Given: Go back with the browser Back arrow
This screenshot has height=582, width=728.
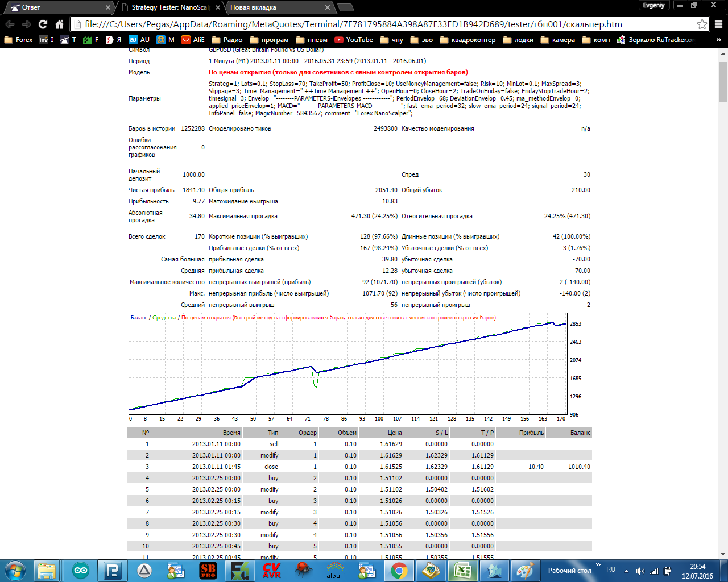Looking at the screenshot, I should coord(10,24).
